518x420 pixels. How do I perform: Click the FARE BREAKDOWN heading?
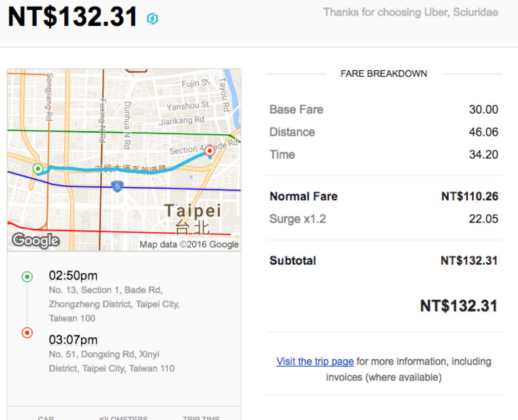(x=383, y=74)
